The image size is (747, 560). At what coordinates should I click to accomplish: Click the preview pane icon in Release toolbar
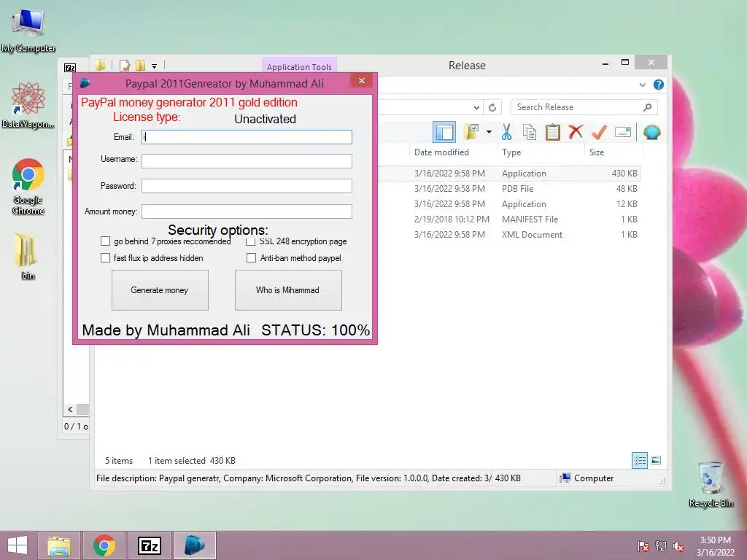coord(444,132)
